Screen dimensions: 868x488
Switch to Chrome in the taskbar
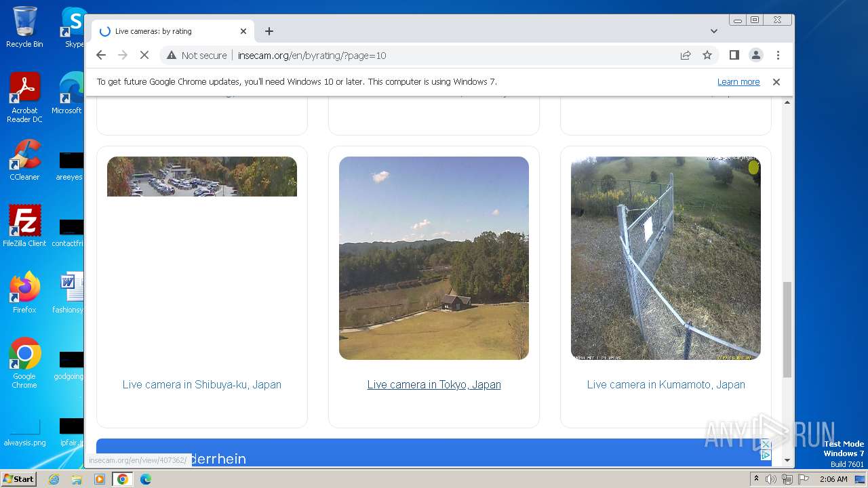pos(123,479)
